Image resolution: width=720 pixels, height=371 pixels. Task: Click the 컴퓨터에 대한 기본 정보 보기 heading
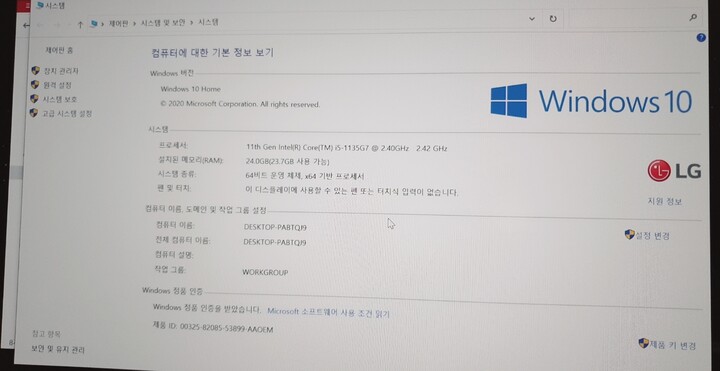[x=213, y=52]
